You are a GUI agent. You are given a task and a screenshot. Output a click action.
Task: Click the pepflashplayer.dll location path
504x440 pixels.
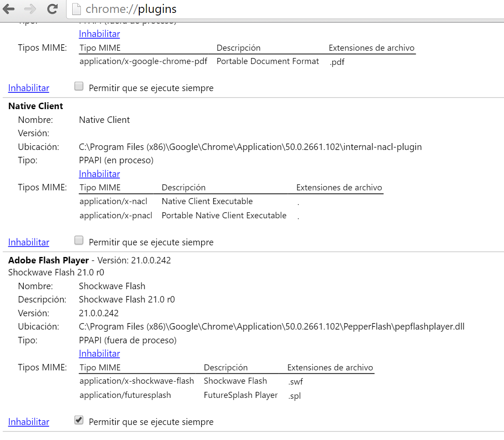tap(272, 327)
